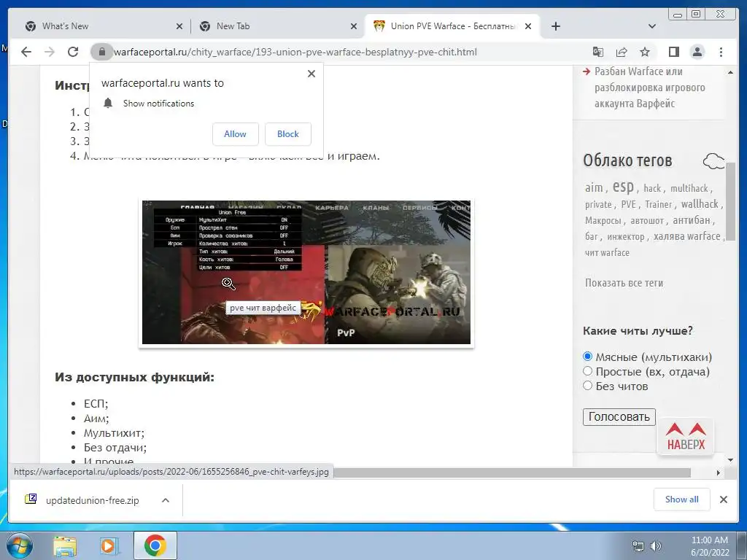The height and width of the screenshot is (560, 747).
Task: Close the New Tab tab
Action: coord(354,26)
